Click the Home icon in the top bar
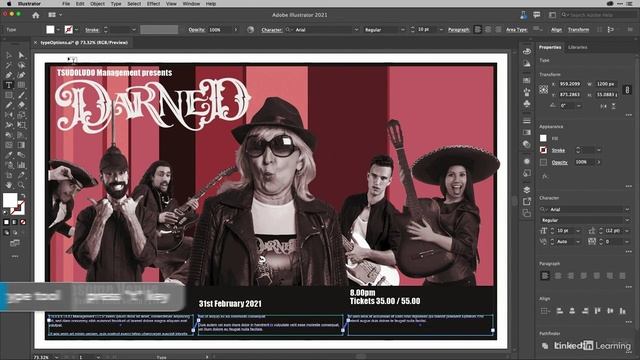Screen dimensions: 640x360 36,15
